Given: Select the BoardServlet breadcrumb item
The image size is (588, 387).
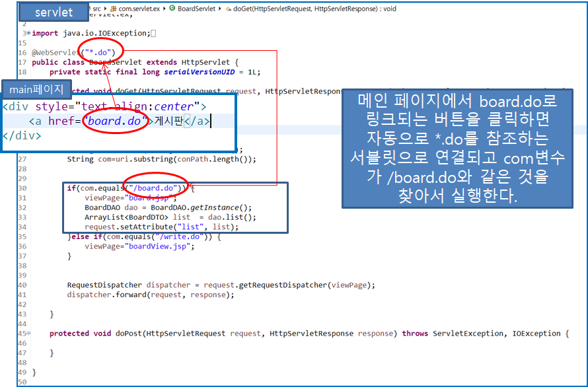Looking at the screenshot, I should (196, 9).
